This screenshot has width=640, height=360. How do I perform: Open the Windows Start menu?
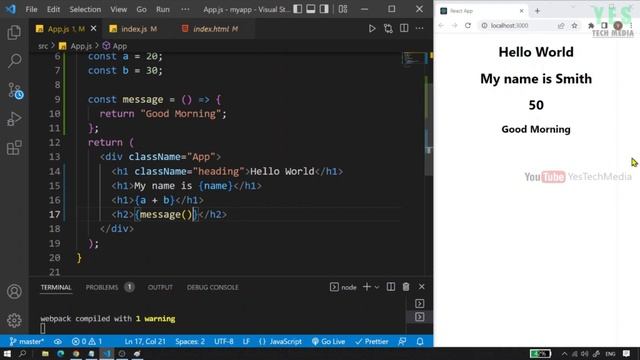pos(7,353)
